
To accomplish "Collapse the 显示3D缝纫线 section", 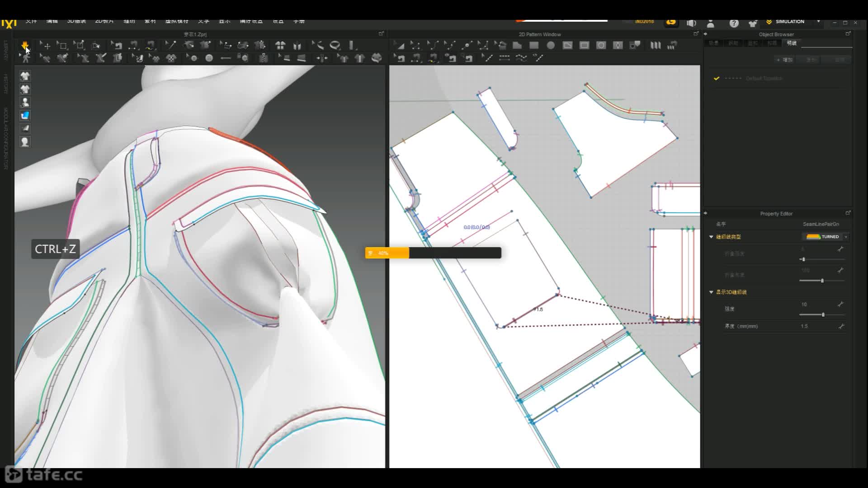I will click(x=711, y=292).
